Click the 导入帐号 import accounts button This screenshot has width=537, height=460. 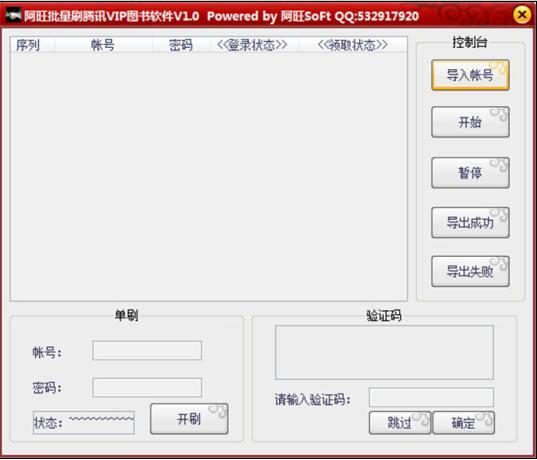click(470, 75)
